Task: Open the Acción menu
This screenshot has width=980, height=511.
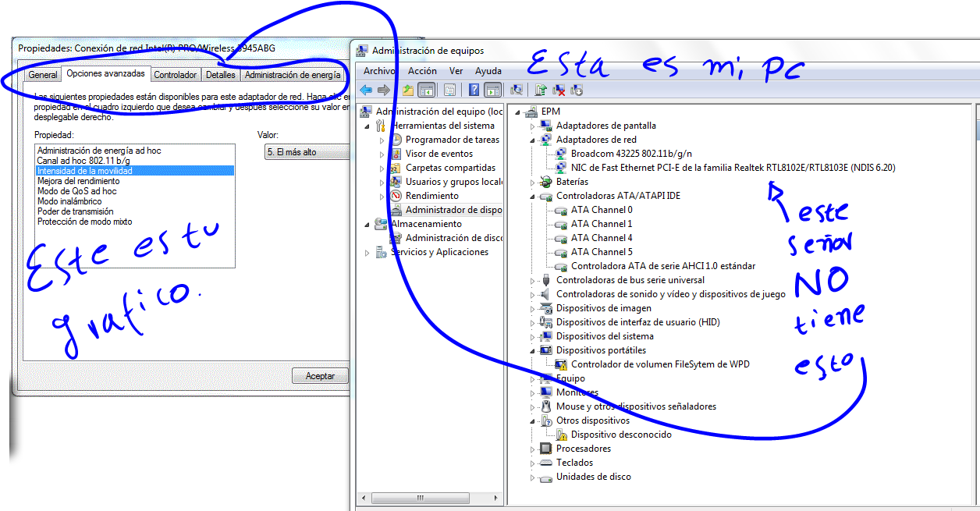Action: coord(422,71)
